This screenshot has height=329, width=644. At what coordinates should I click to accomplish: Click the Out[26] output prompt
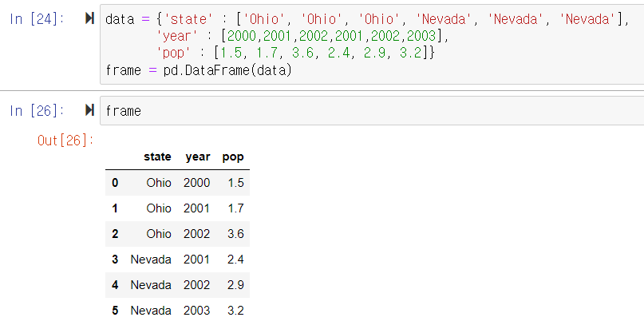(x=65, y=141)
